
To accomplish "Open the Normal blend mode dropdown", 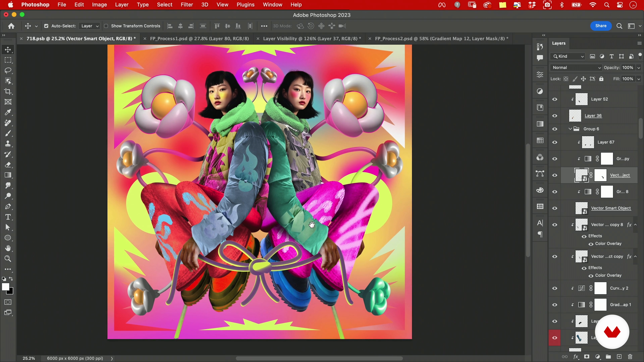I will point(576,68).
